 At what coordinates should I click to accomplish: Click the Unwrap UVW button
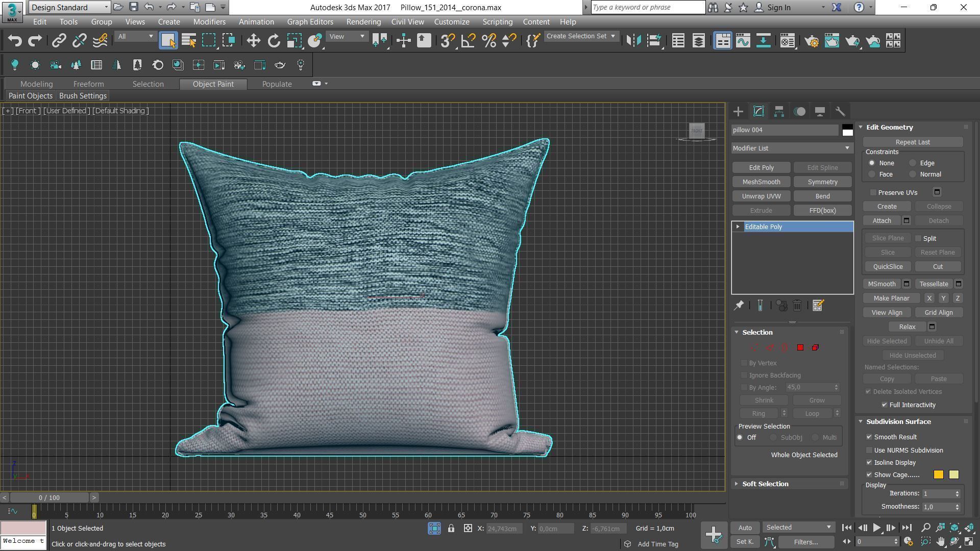[x=761, y=196]
